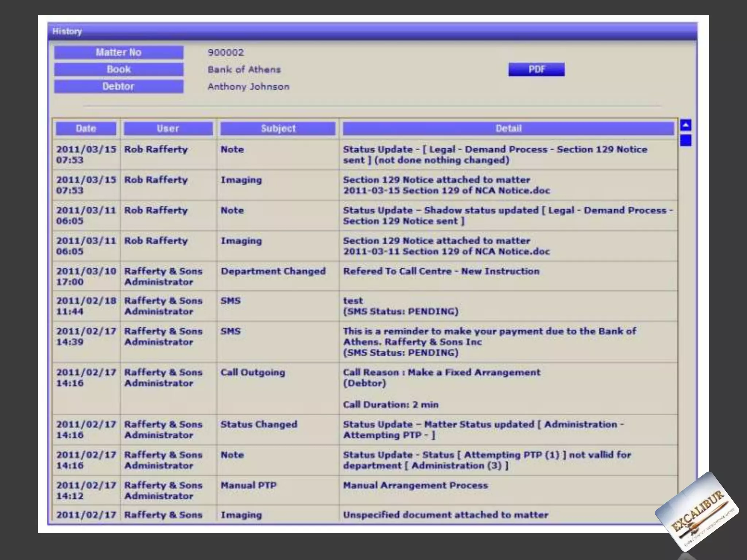Viewport: 747px width, 560px height.
Task: Select the Department Changed history row
Action: [x=273, y=271]
